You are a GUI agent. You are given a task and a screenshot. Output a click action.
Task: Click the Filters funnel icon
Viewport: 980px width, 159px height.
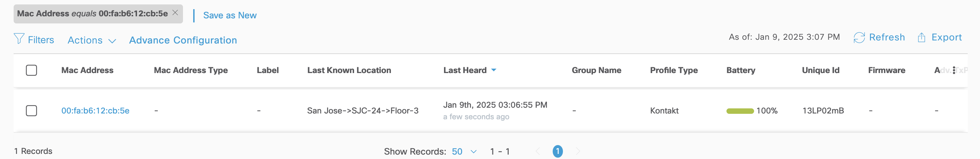[19, 39]
